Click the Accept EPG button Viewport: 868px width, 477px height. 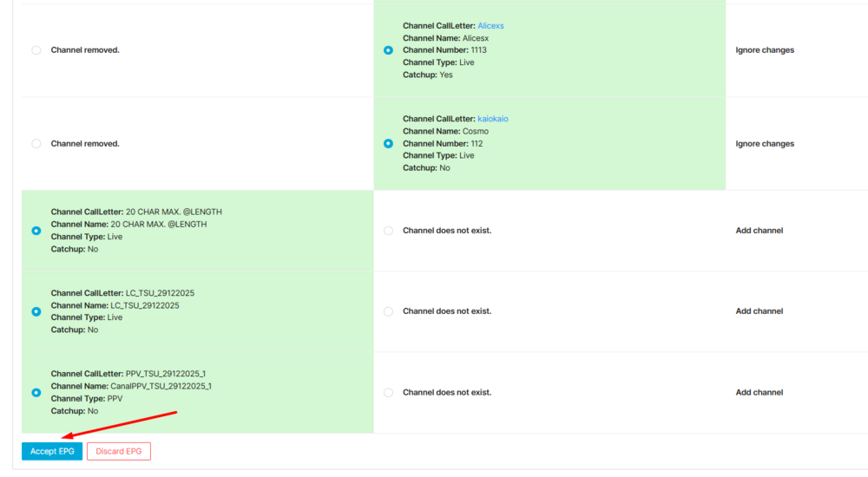point(52,451)
